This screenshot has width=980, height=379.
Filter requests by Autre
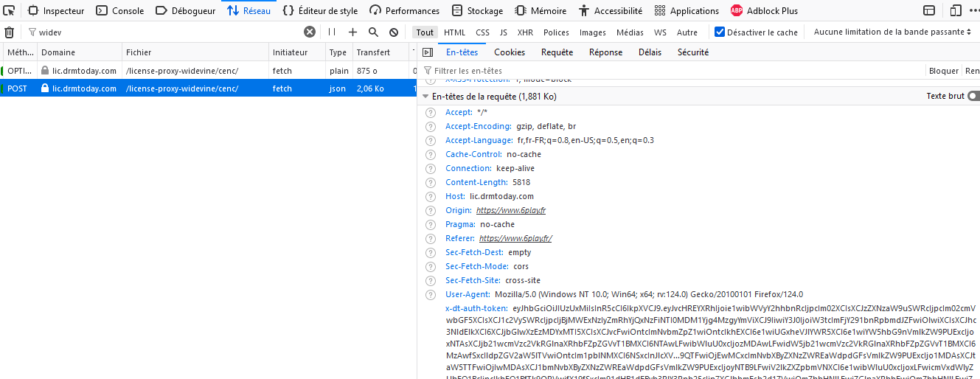click(x=687, y=32)
